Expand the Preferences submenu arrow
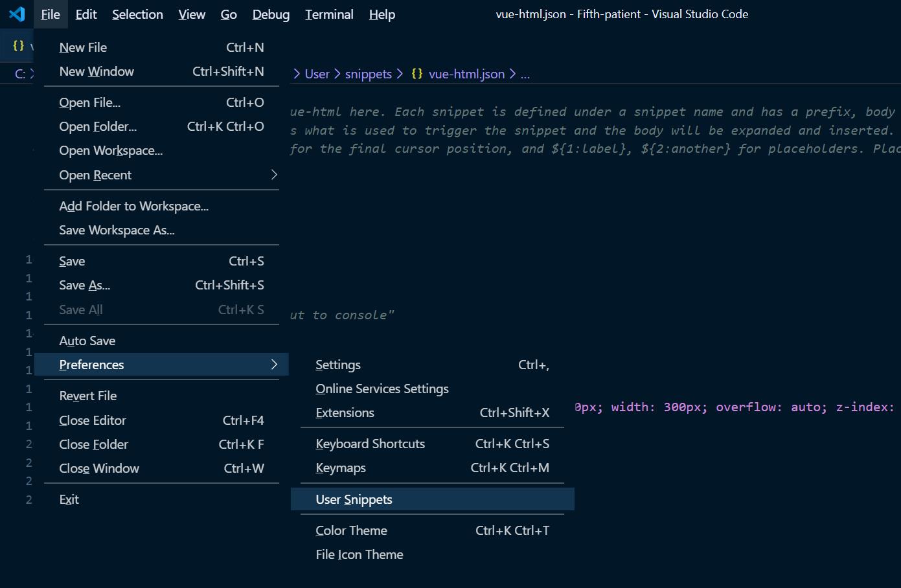Screen dimensions: 901x588 [273, 365]
